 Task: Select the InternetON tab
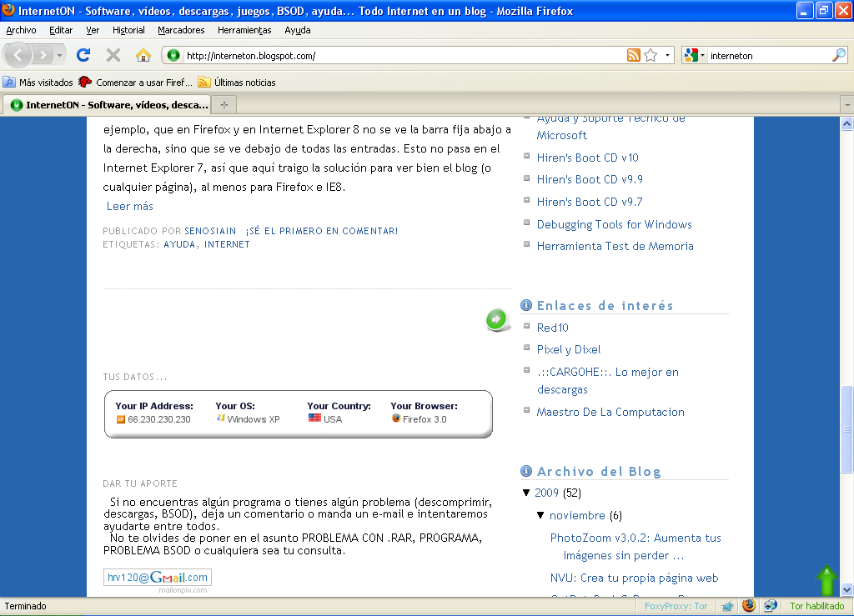click(108, 104)
